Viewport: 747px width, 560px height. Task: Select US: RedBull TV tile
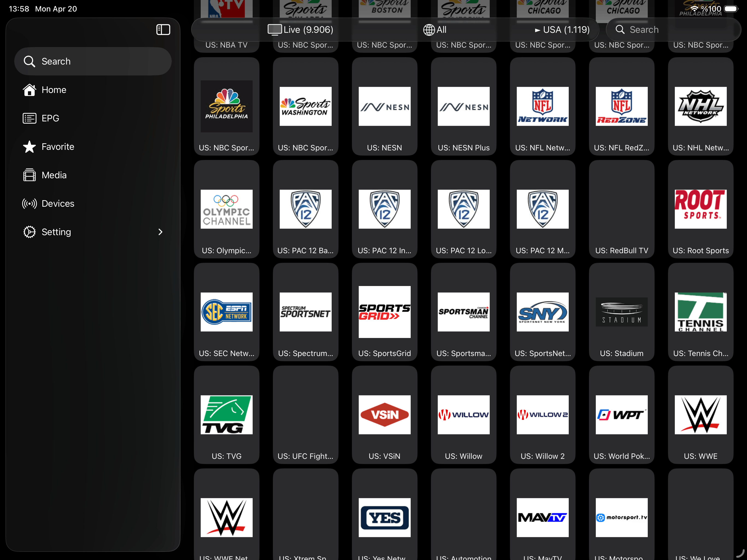(622, 209)
